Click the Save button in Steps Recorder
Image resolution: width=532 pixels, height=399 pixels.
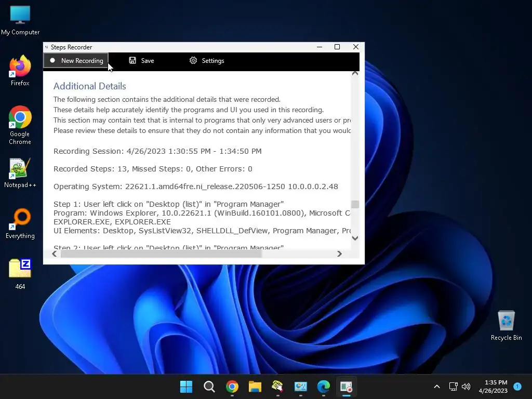[x=141, y=61]
